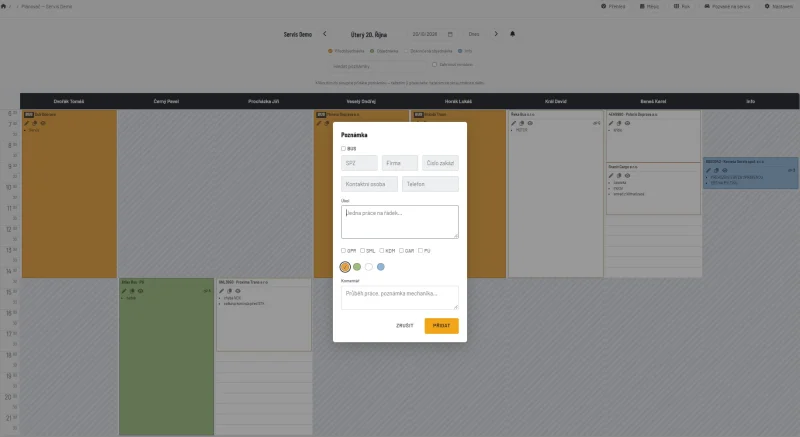Check the GAR checkbox in the dialog
Screen dimensions: 800x437
(x=401, y=250)
